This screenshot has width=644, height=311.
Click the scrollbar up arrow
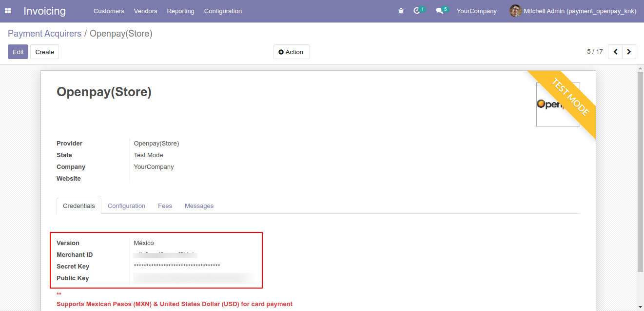pyautogui.click(x=640, y=68)
